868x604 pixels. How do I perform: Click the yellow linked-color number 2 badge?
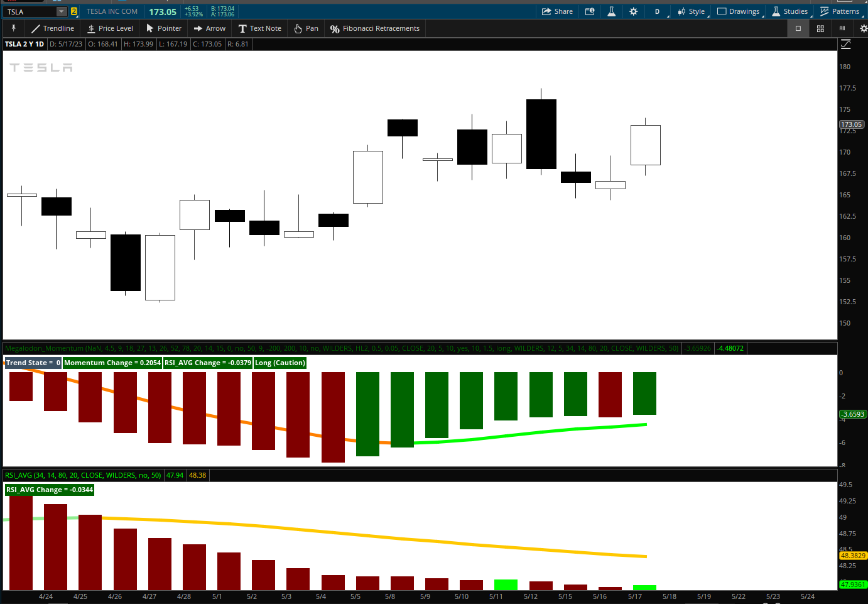pyautogui.click(x=74, y=11)
